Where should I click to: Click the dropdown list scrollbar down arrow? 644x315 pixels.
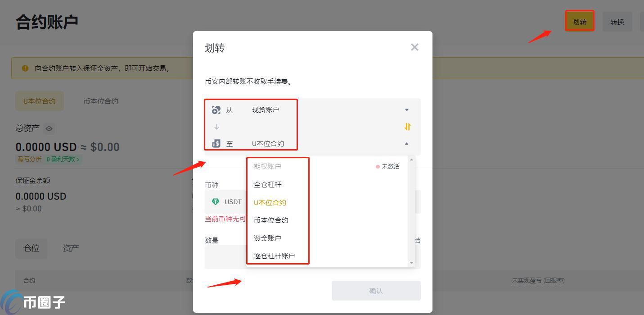click(x=411, y=262)
